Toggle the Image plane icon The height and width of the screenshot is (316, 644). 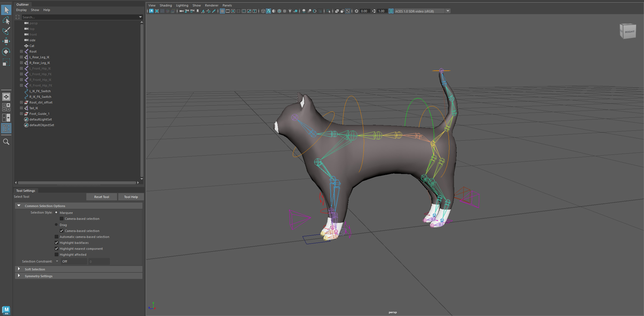pyautogui.click(x=203, y=11)
